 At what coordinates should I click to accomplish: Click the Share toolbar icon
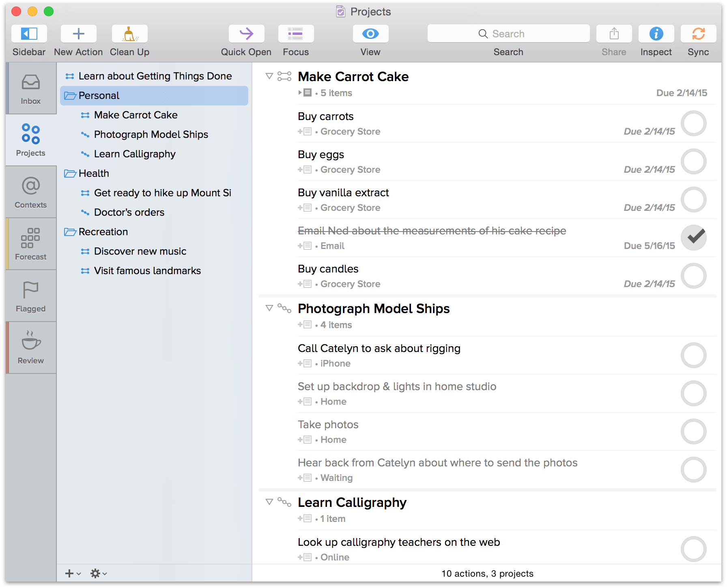[x=614, y=34]
